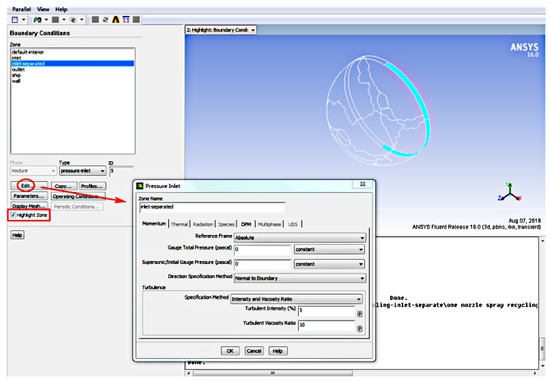This screenshot has width=550, height=382.
Task: Open the graphics window selector dropdown
Action: coord(221,30)
